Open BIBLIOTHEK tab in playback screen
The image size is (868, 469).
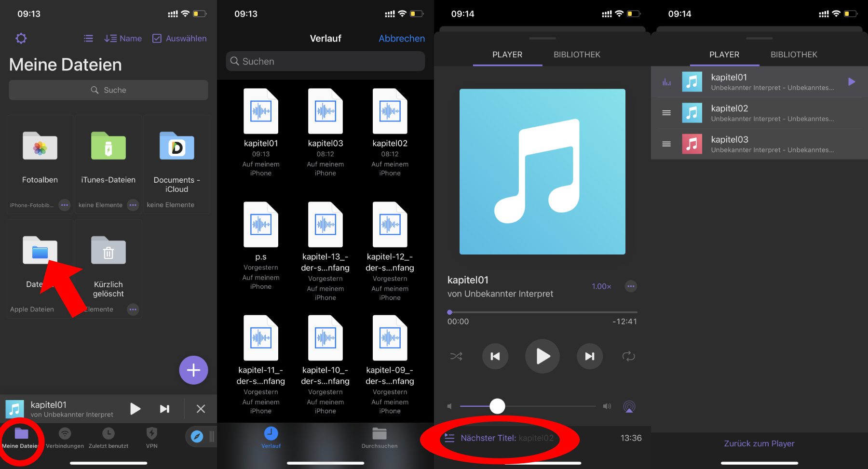(x=577, y=54)
